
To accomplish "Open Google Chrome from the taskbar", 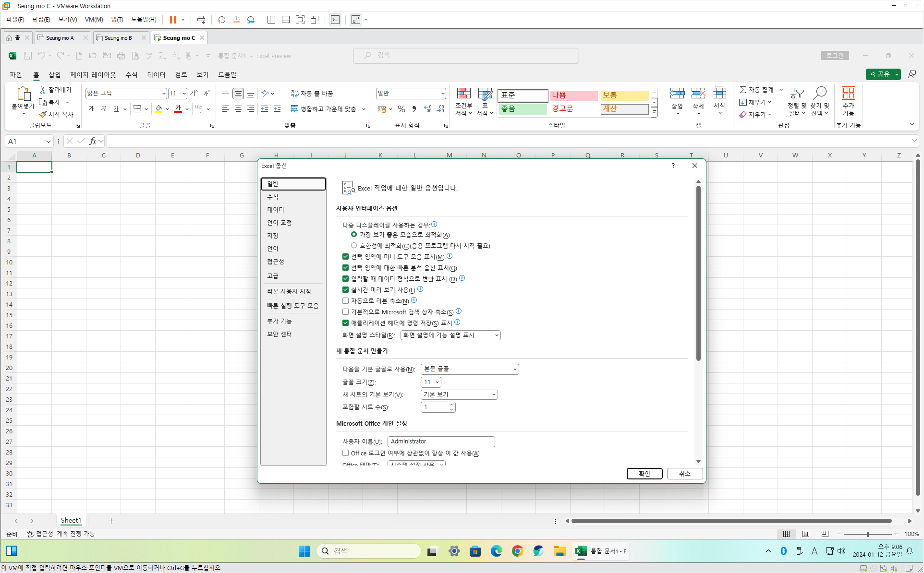I will [x=517, y=551].
